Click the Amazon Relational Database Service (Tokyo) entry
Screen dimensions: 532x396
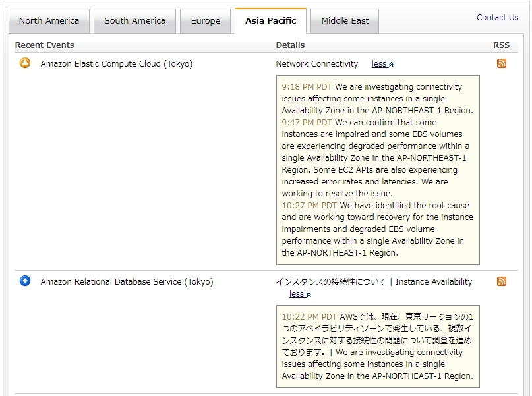point(127,281)
